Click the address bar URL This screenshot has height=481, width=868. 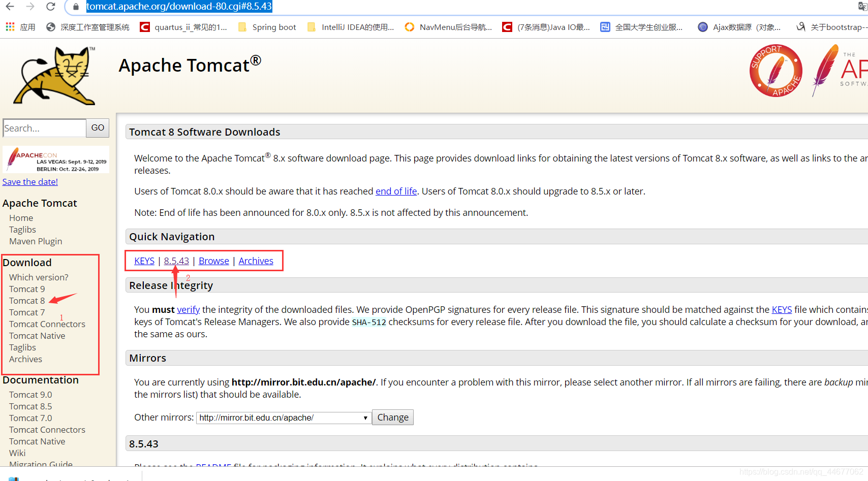pyautogui.click(x=179, y=7)
